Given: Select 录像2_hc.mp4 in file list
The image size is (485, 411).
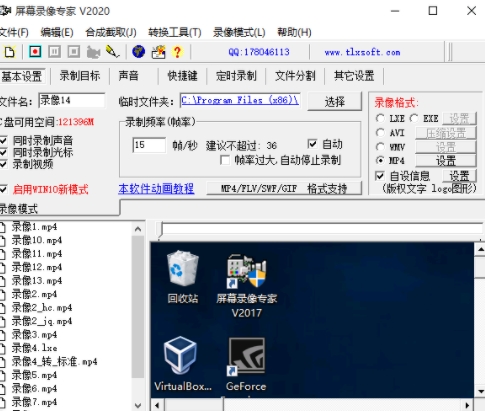Looking at the screenshot, I should click(42, 308).
